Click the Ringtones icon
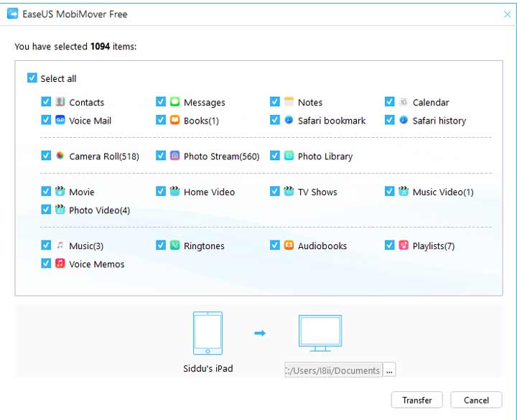Viewport: 517px width, 420px height. pyautogui.click(x=174, y=245)
